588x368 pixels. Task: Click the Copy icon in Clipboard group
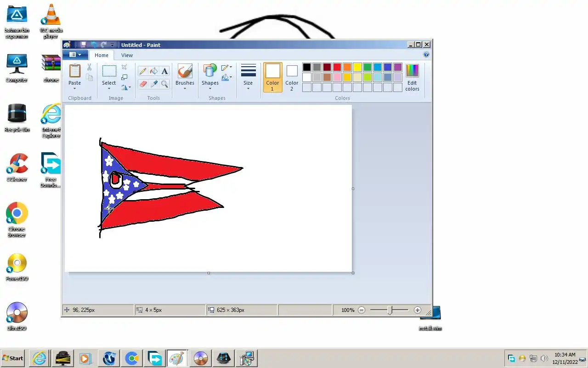click(x=89, y=78)
